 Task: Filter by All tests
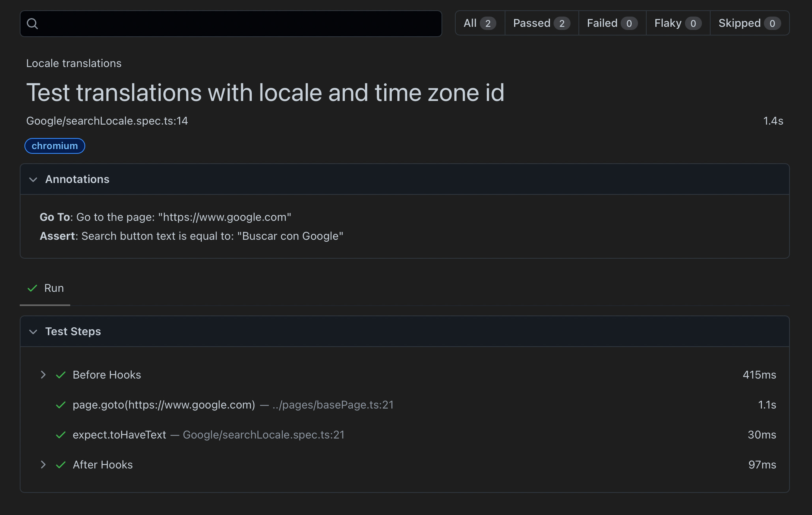[x=479, y=23]
